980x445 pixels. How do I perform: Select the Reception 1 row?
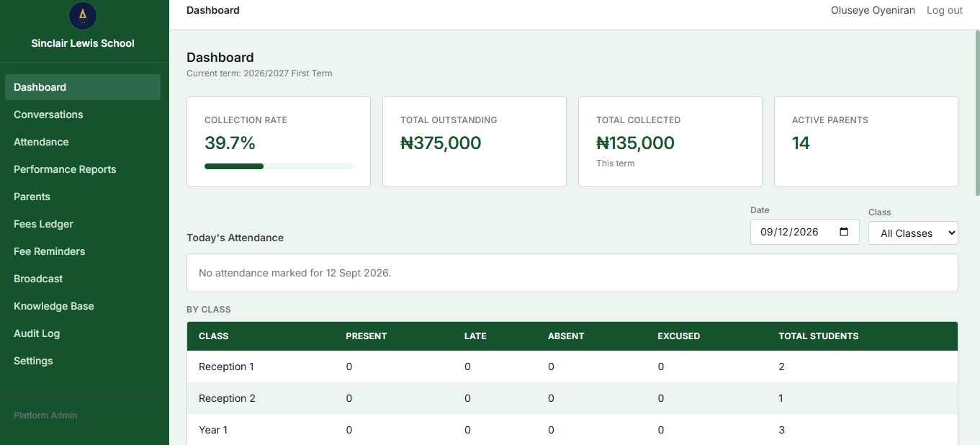point(572,367)
